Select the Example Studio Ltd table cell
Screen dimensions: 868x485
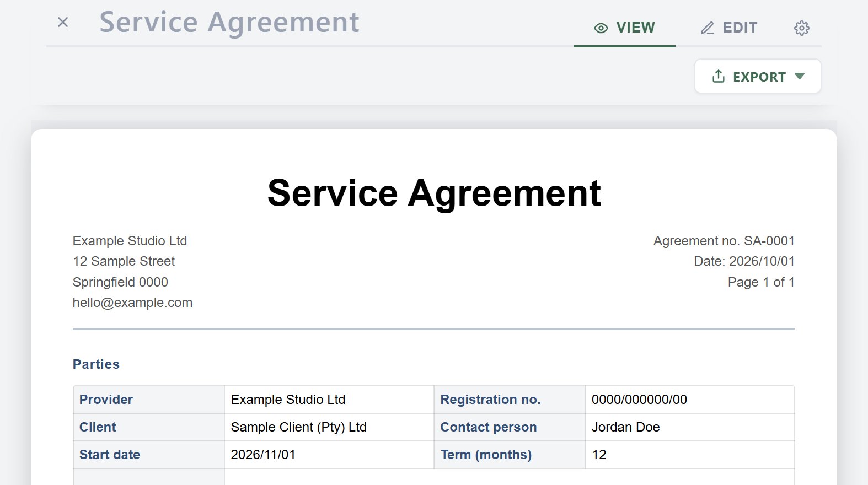click(x=329, y=400)
